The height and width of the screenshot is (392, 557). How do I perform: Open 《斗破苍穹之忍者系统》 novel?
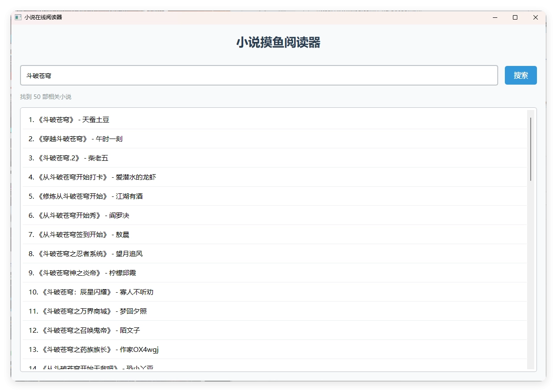pyautogui.click(x=87, y=253)
